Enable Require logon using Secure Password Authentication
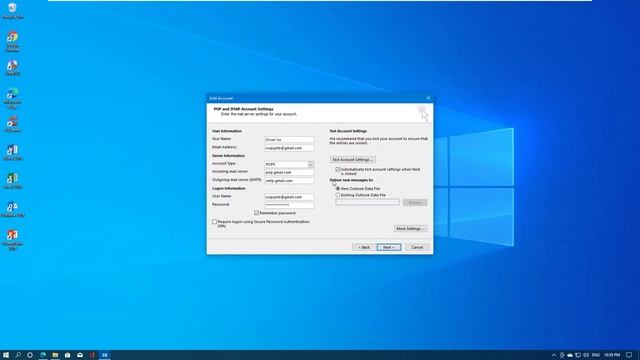640x360 pixels. [x=214, y=222]
